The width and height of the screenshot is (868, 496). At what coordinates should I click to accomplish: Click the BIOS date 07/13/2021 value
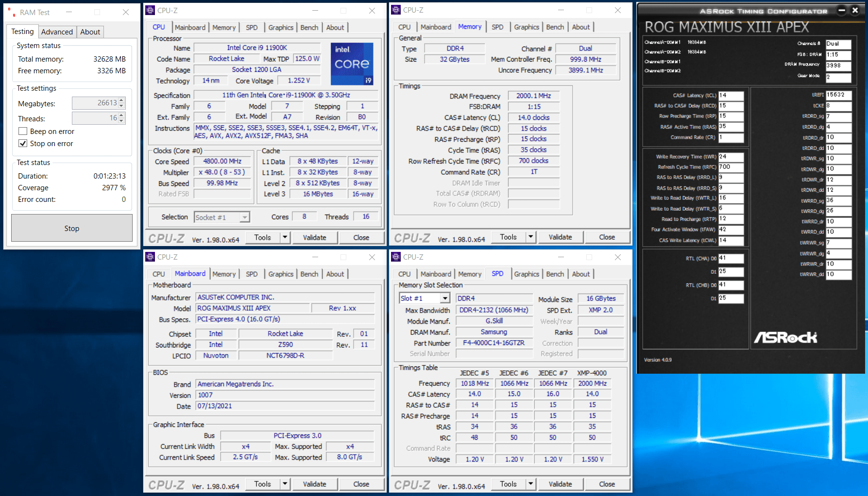285,406
